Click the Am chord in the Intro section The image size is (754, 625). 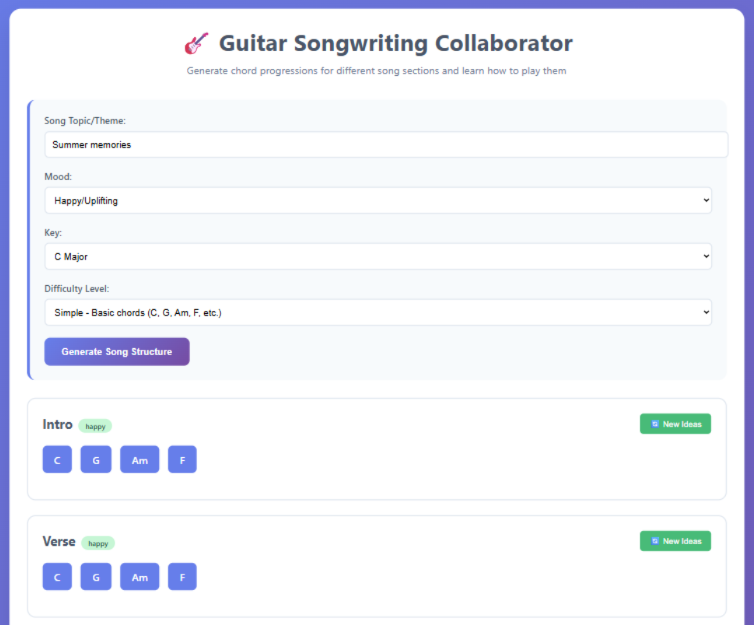pos(139,460)
